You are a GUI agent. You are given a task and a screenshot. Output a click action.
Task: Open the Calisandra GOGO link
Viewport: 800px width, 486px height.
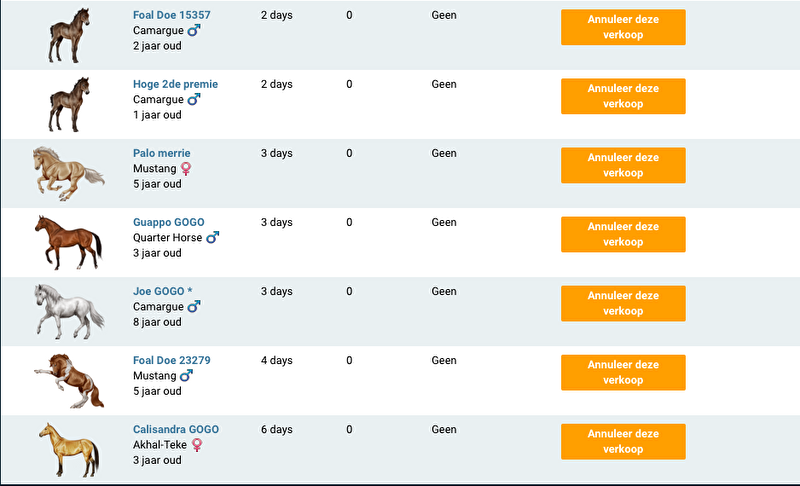point(175,429)
